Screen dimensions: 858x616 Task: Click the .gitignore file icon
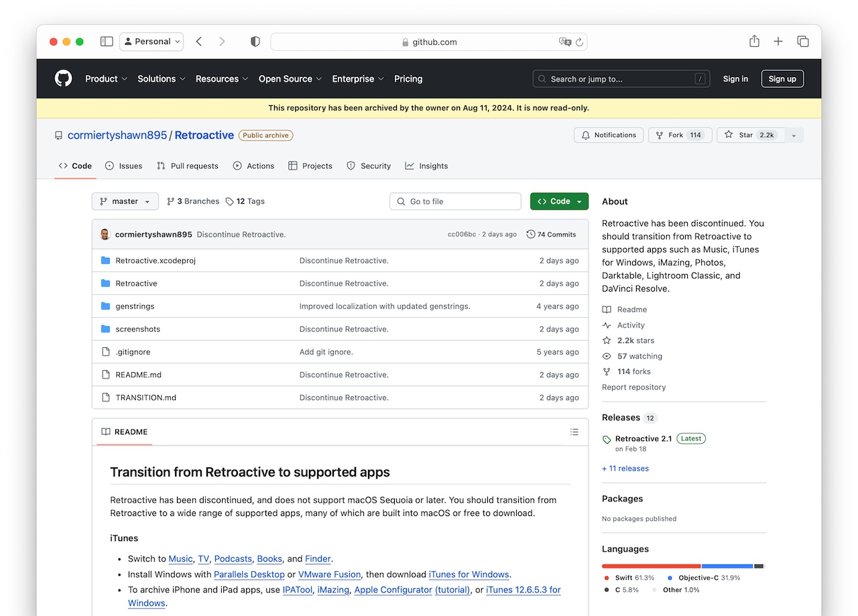click(105, 351)
